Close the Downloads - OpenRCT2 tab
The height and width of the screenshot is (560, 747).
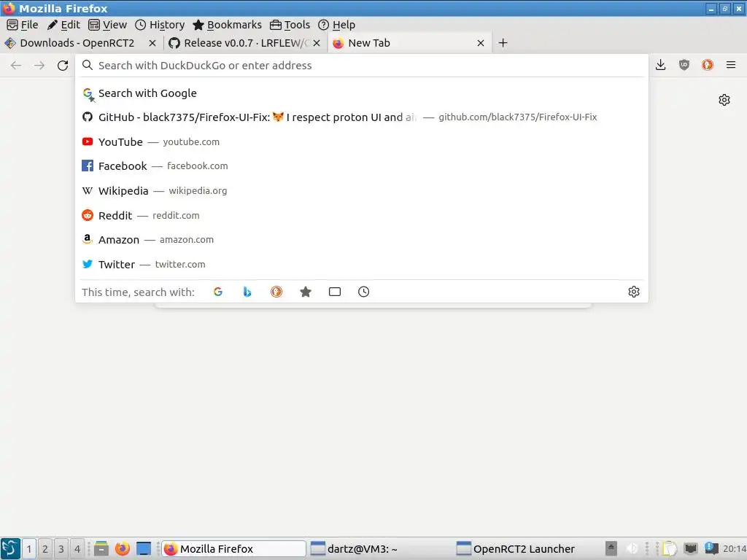(152, 43)
